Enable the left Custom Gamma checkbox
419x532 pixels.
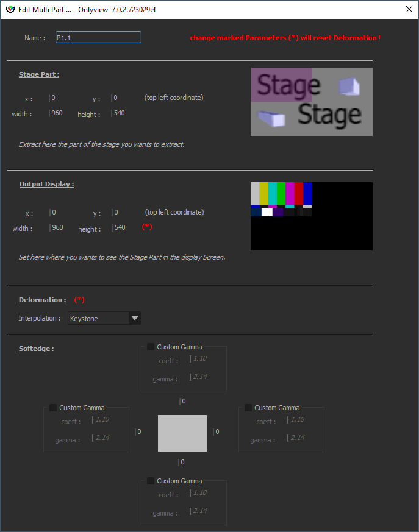pyautogui.click(x=53, y=408)
